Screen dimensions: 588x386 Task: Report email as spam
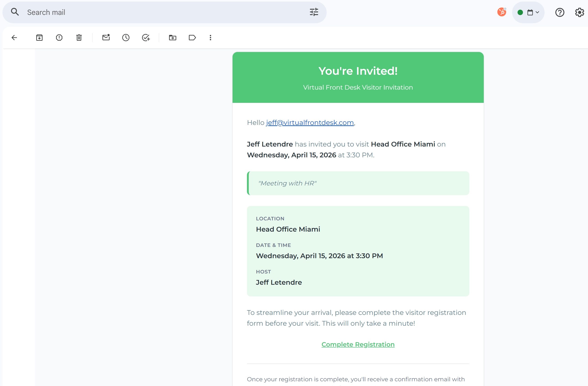click(59, 38)
